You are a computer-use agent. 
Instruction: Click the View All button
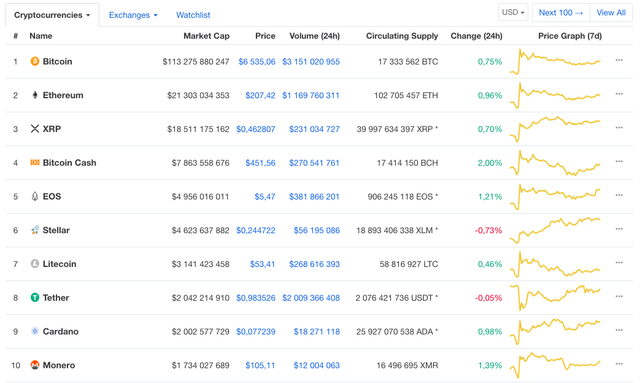(x=611, y=13)
